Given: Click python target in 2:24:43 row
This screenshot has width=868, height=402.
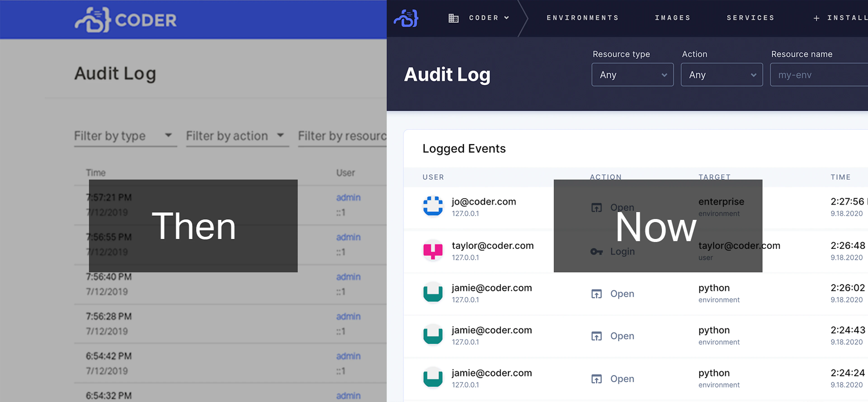Looking at the screenshot, I should tap(714, 330).
